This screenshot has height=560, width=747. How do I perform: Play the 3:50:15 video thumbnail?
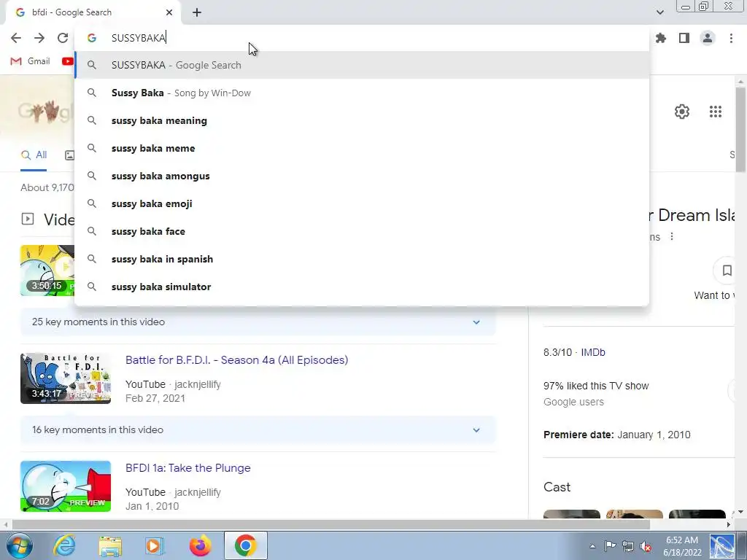click(47, 271)
